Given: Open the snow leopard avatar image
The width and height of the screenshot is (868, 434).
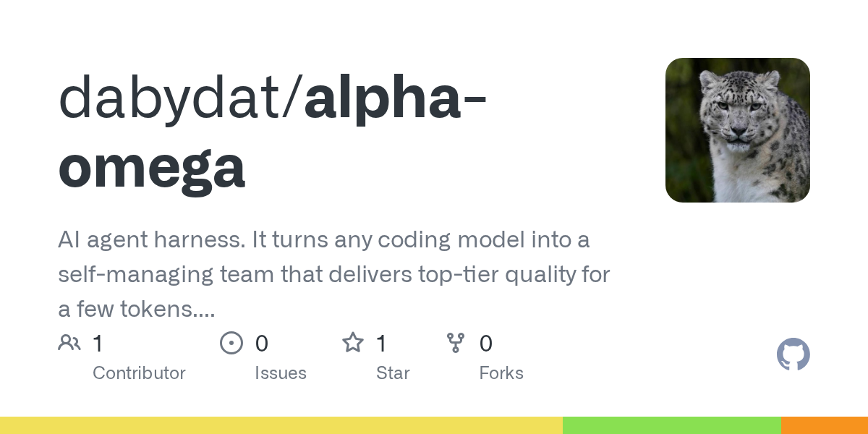Looking at the screenshot, I should [738, 130].
